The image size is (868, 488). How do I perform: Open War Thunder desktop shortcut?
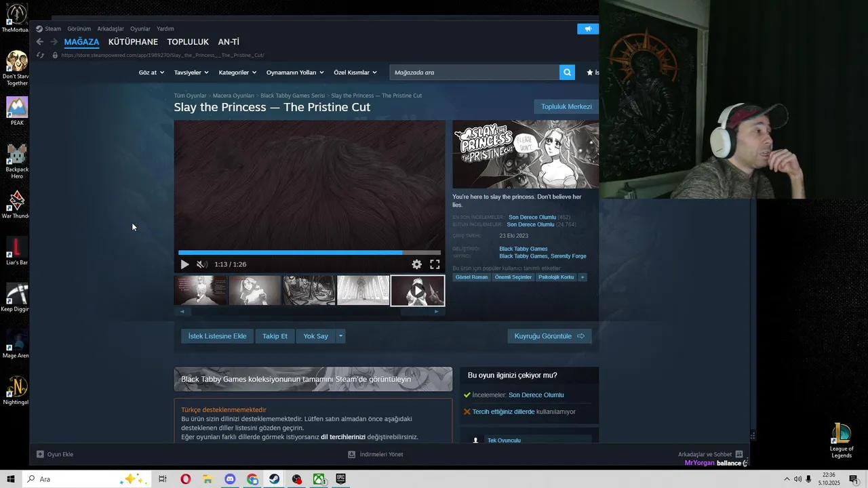[17, 204]
